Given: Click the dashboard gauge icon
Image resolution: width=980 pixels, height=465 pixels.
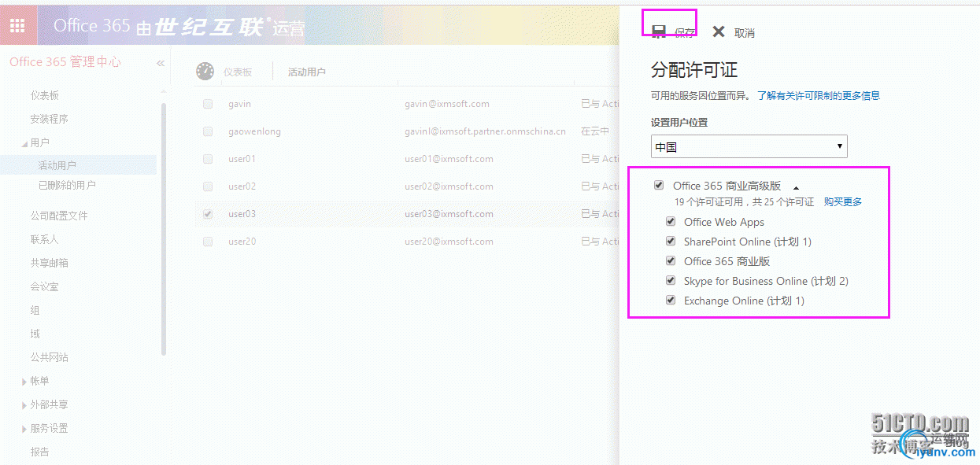Looking at the screenshot, I should (205, 71).
